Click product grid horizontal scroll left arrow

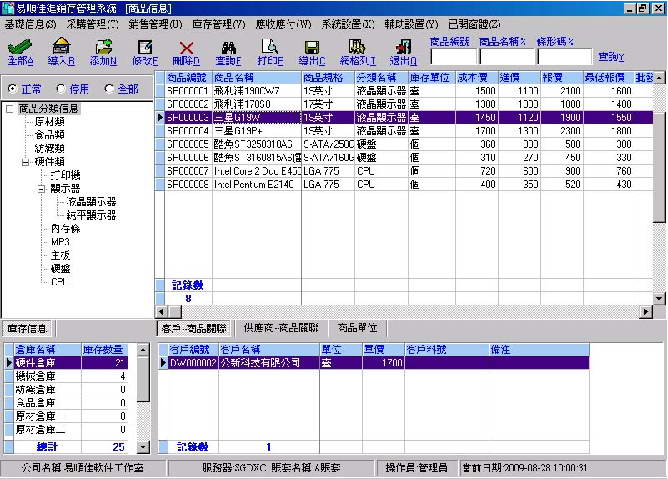coord(161,312)
